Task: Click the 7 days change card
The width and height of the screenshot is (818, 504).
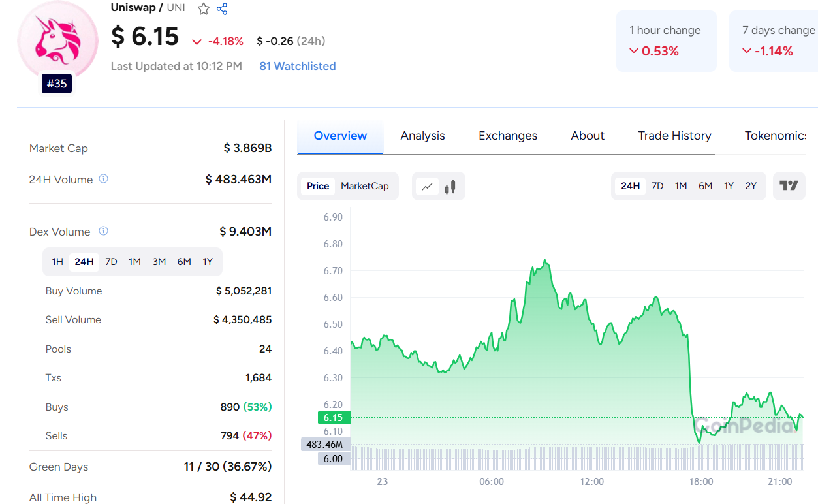Action: [x=774, y=40]
